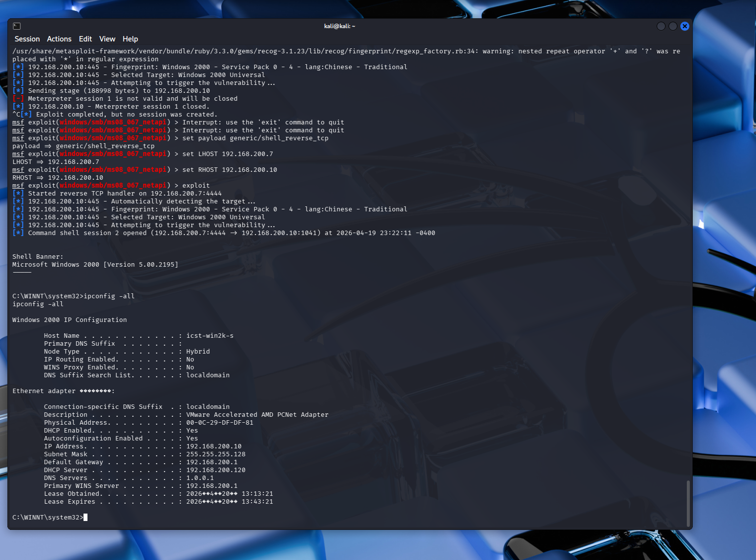Maximize the terminal window
This screenshot has height=560, width=756.
tap(673, 26)
